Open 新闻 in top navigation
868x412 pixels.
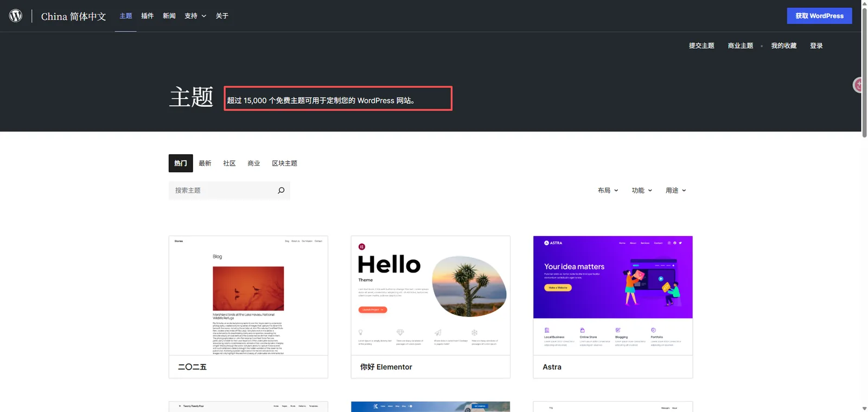[x=169, y=16]
